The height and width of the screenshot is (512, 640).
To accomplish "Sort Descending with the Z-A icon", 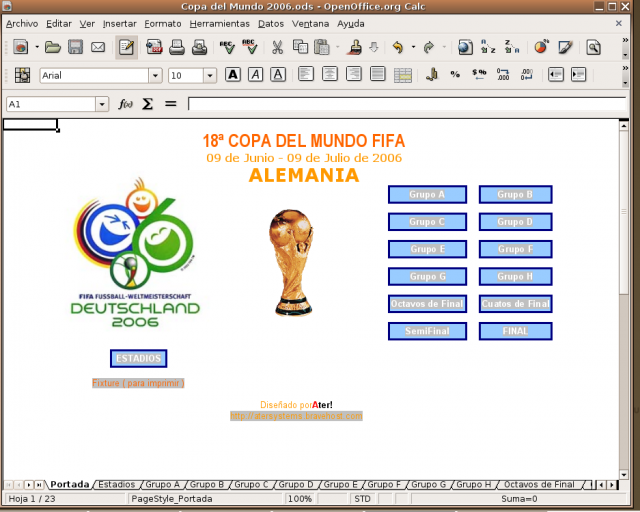I will 511,47.
